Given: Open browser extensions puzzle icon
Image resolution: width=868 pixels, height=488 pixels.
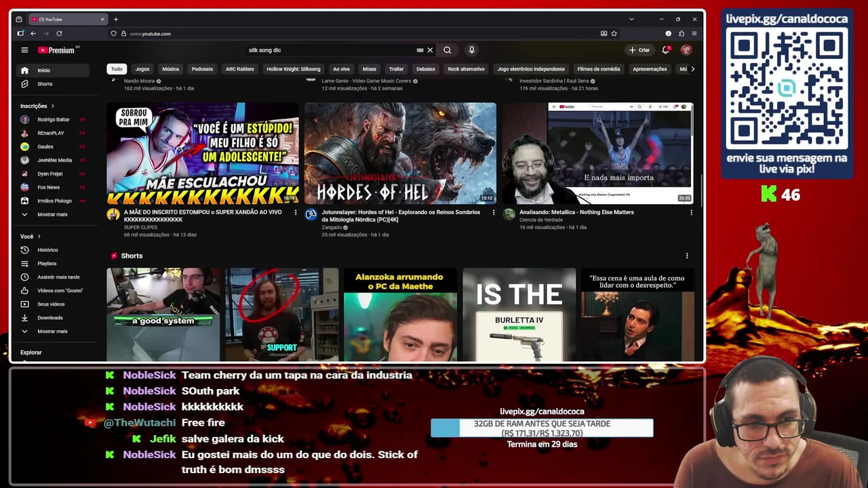Looking at the screenshot, I should pyautogui.click(x=681, y=33).
